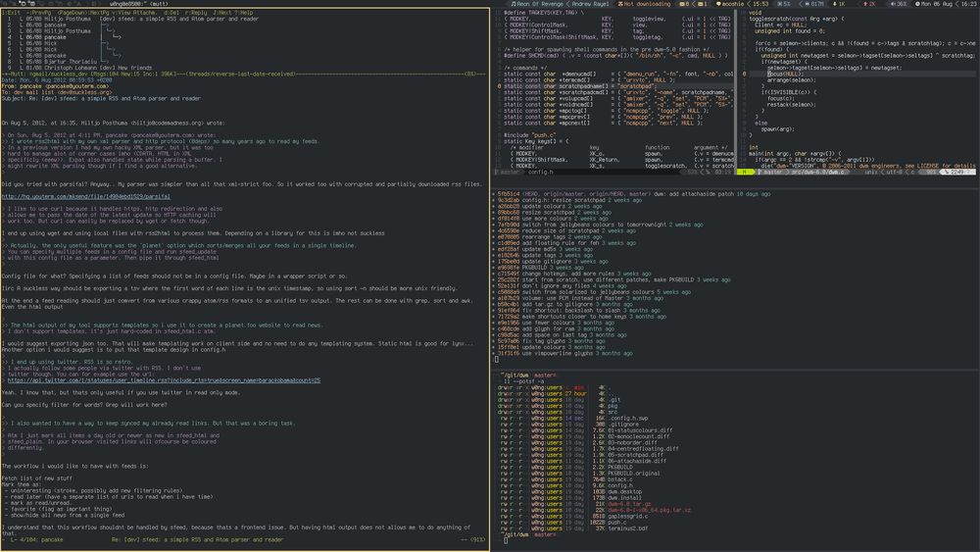
Task: Click the download arrow icon showing 1K
Action: tap(834, 4)
